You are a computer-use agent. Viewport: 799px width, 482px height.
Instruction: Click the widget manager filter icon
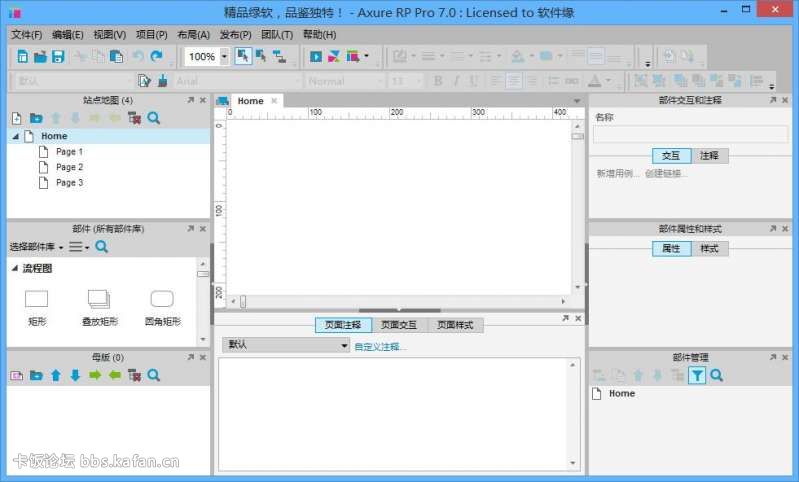tap(697, 375)
